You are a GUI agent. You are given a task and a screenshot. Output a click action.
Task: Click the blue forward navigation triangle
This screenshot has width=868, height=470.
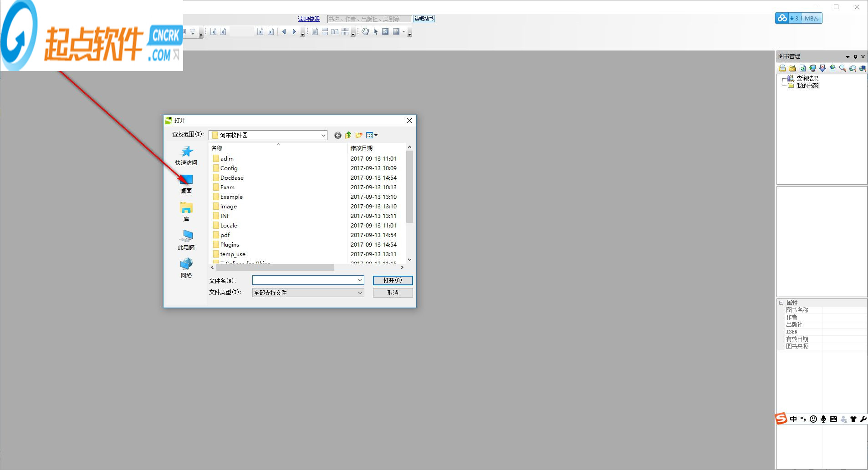(x=294, y=31)
